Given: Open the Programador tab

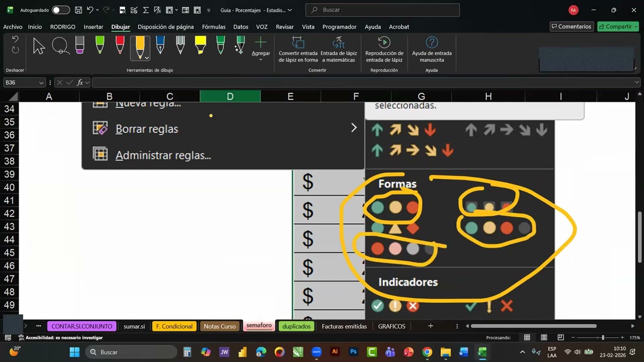Looking at the screenshot, I should tap(340, 27).
